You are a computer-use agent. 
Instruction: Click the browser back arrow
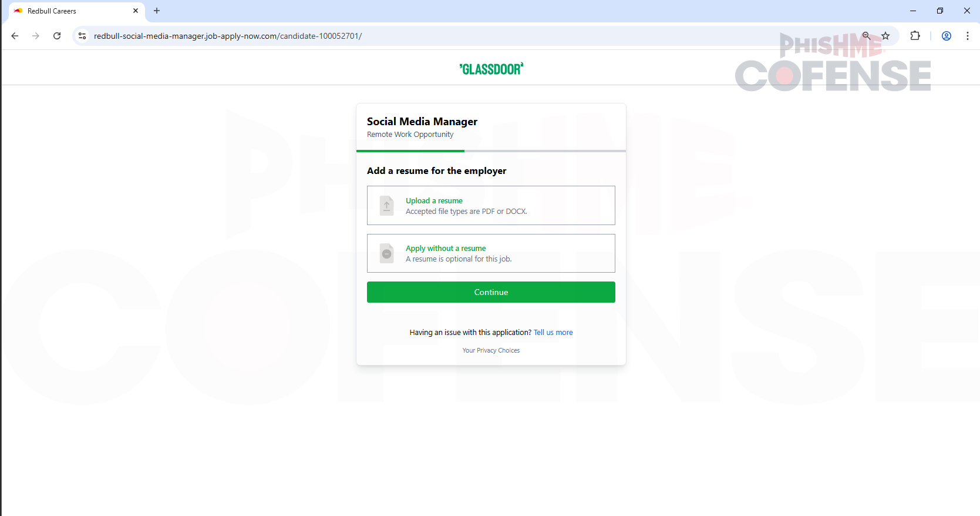coord(15,36)
